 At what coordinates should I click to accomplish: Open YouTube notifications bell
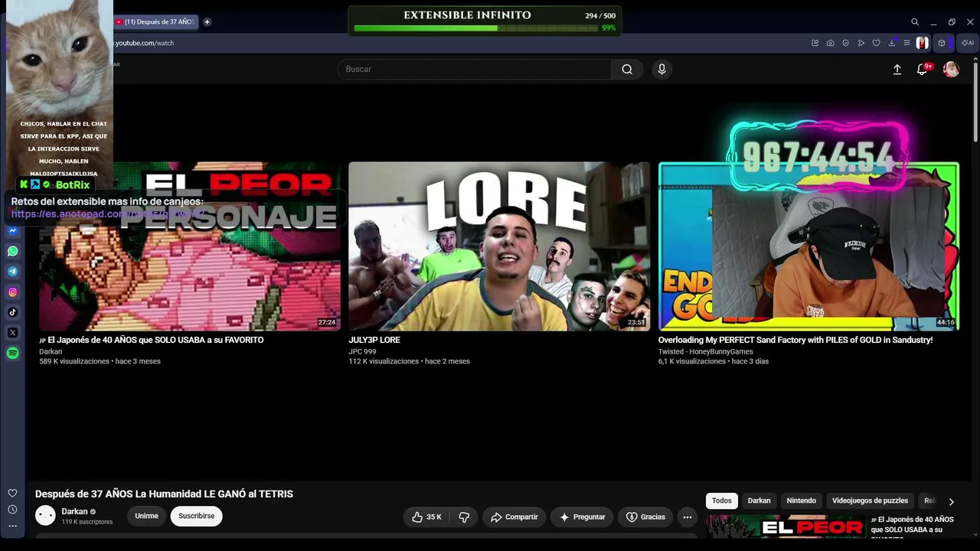click(923, 69)
